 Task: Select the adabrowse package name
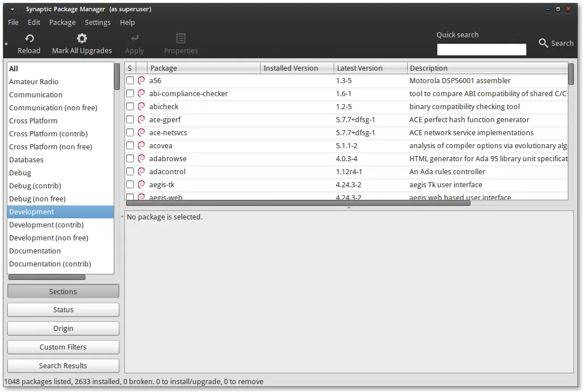[x=168, y=158]
